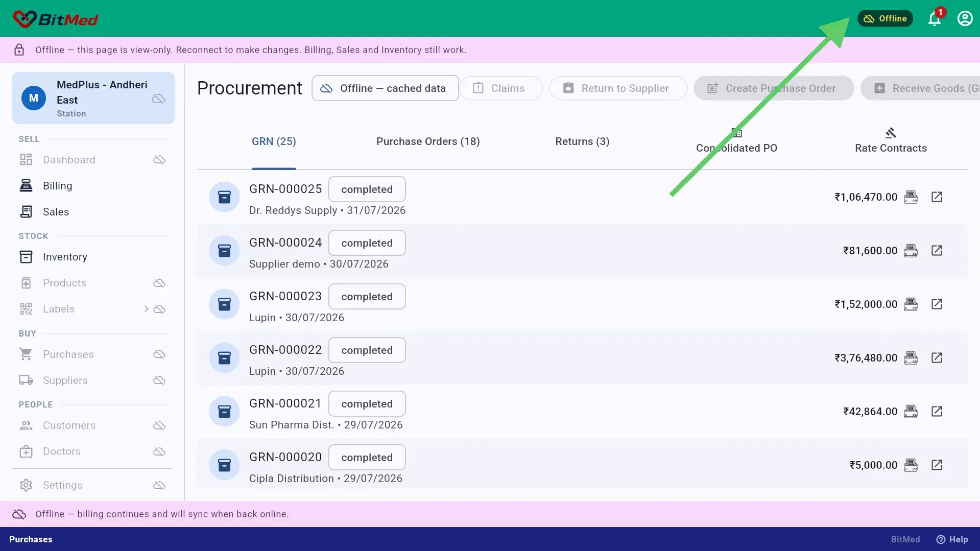
Task: Select the MedPlus - Andheri East station
Action: [x=93, y=98]
